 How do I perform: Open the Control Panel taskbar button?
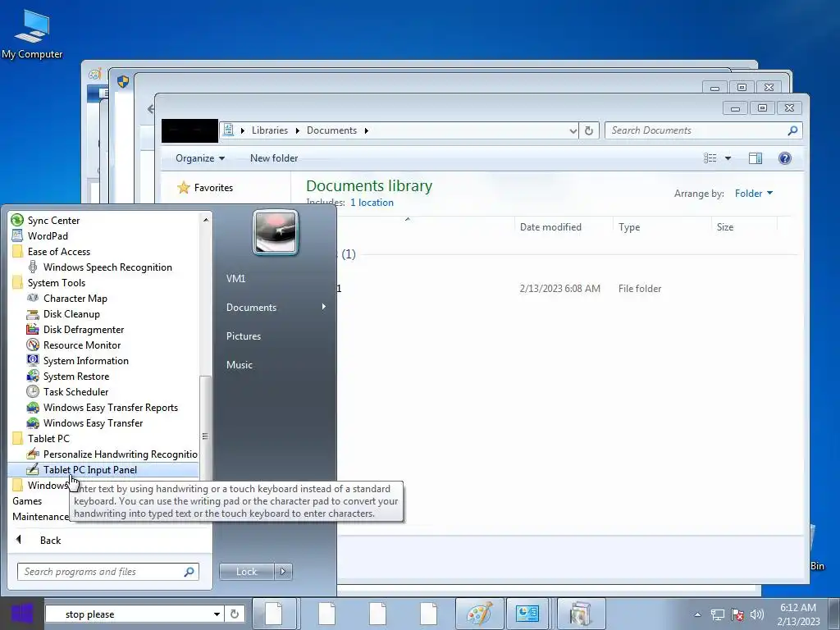527,614
